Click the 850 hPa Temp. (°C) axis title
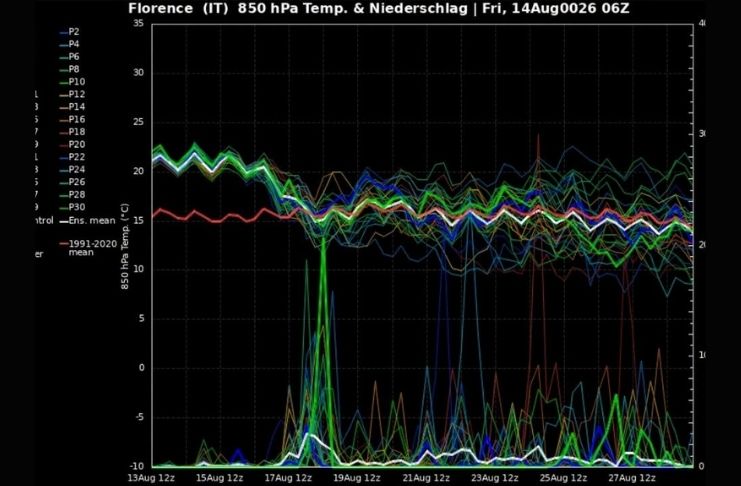741x486 pixels. 125,246
